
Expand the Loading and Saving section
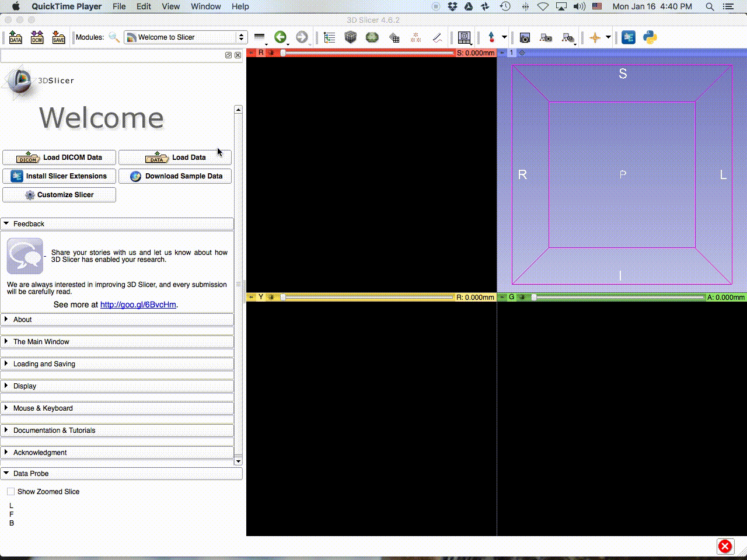(117, 363)
